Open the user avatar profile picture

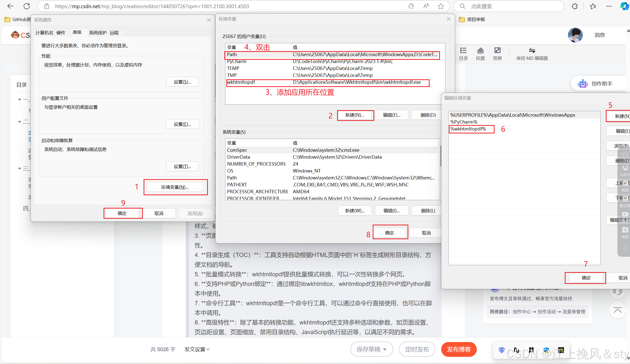coord(575,35)
